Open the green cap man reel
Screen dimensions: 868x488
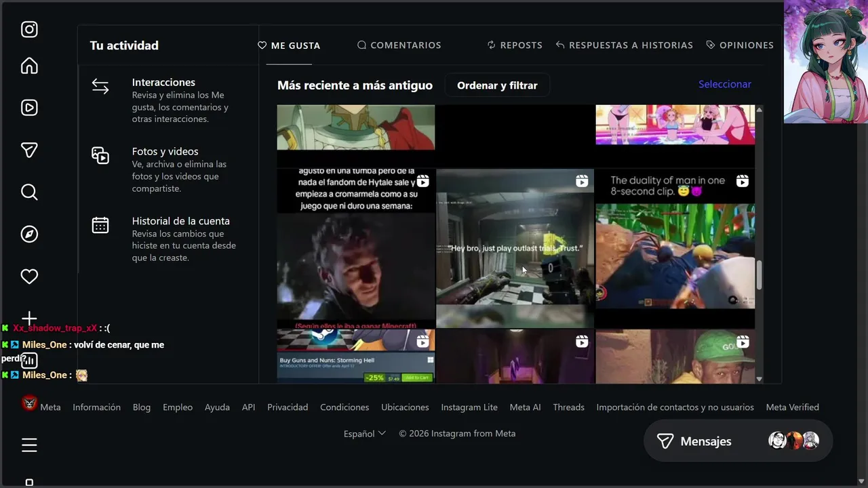675,357
